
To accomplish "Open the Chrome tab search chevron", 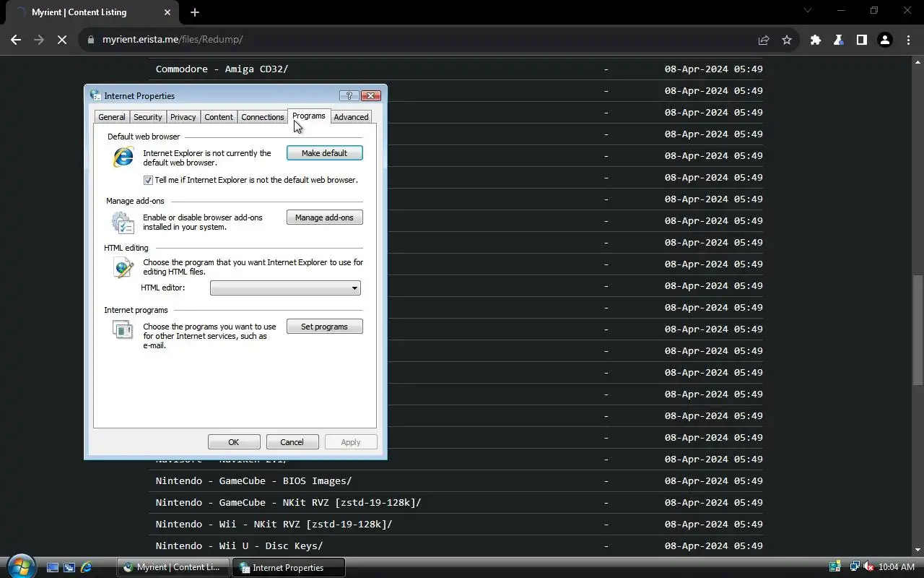I will click(807, 11).
